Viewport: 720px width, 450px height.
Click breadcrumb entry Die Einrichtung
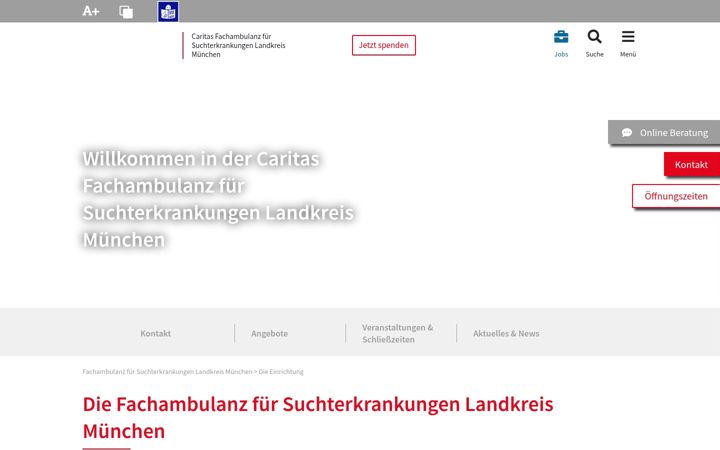tap(281, 371)
